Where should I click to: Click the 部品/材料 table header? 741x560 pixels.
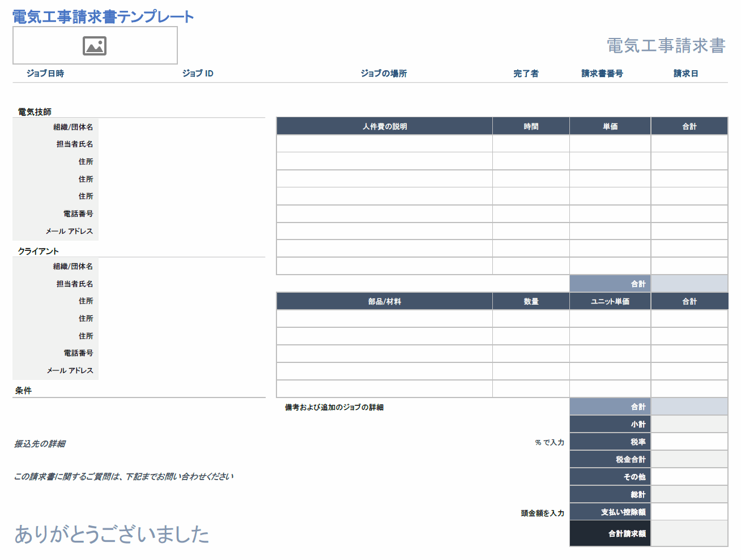385,301
